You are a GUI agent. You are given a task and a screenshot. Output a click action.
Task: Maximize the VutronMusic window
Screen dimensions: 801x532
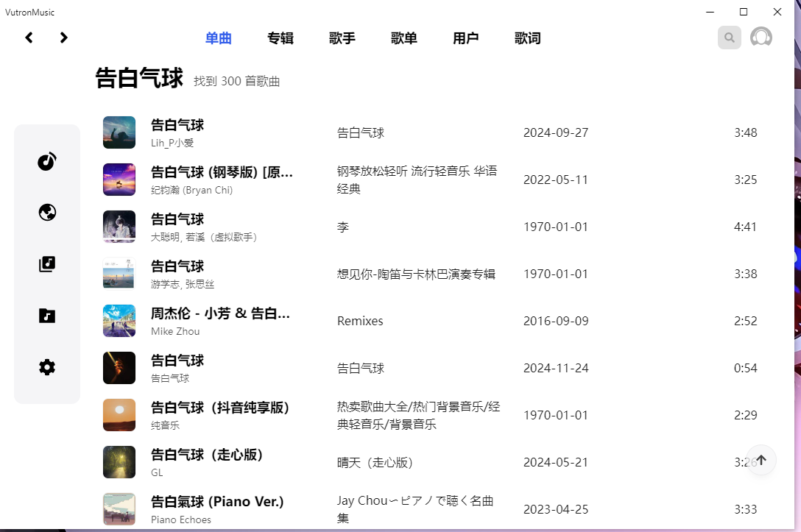pyautogui.click(x=744, y=12)
